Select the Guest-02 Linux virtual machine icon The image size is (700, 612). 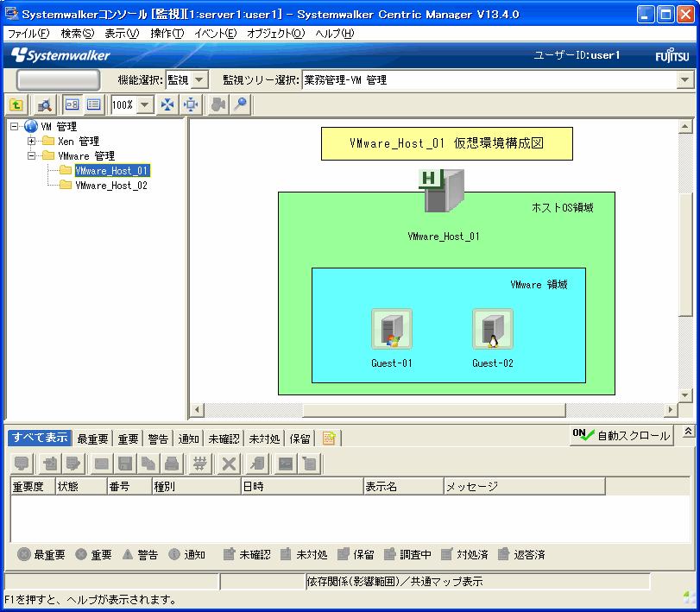pos(492,330)
